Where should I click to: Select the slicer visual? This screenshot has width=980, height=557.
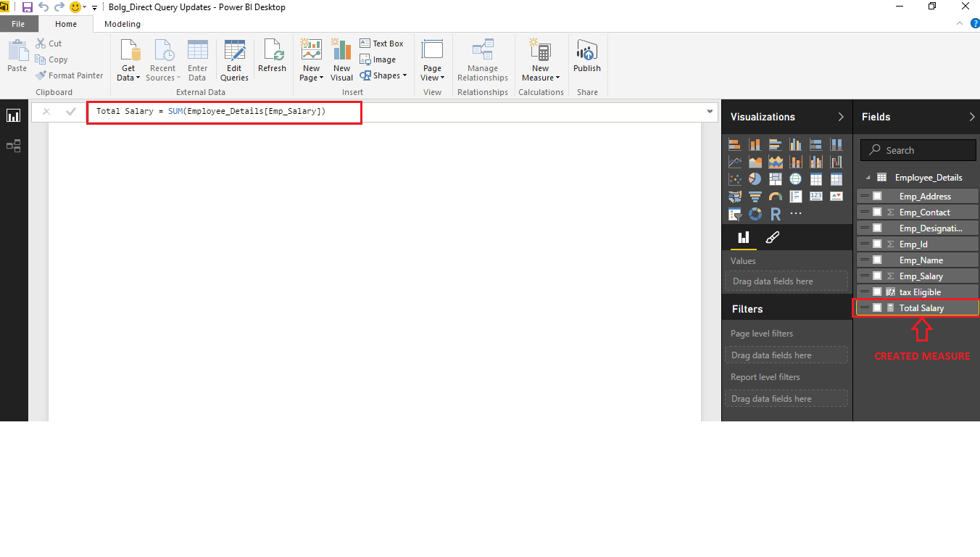(x=734, y=214)
